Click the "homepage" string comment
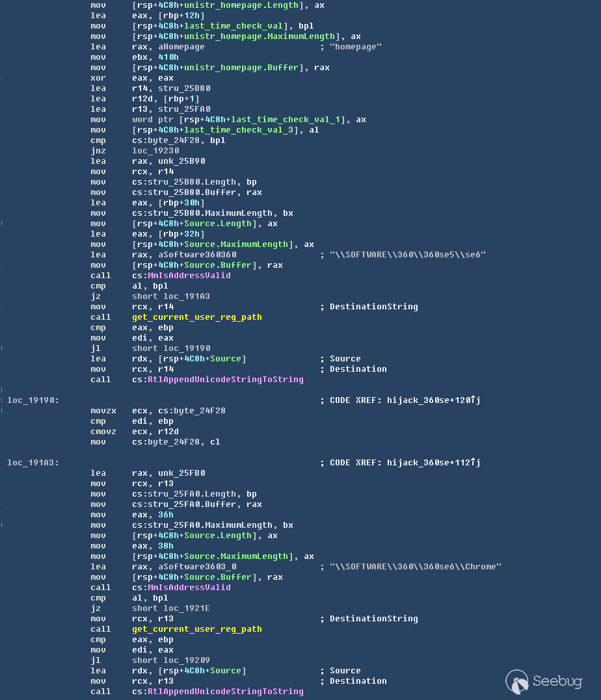Screen dimensions: 601x700 click(x=356, y=47)
